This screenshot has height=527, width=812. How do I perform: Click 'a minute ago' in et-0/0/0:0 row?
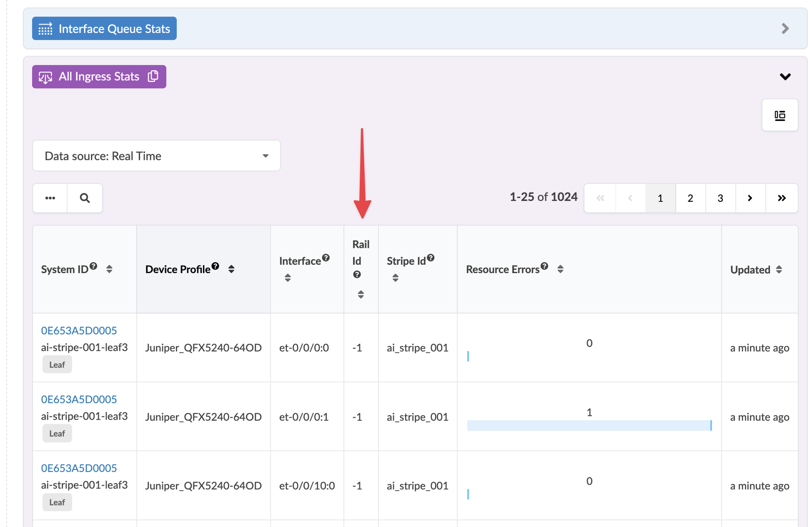tap(760, 348)
